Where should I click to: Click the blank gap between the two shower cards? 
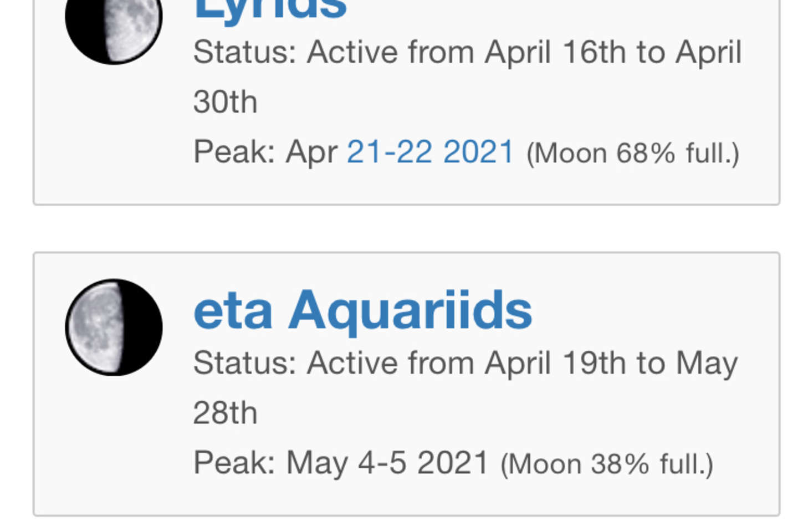point(406,229)
